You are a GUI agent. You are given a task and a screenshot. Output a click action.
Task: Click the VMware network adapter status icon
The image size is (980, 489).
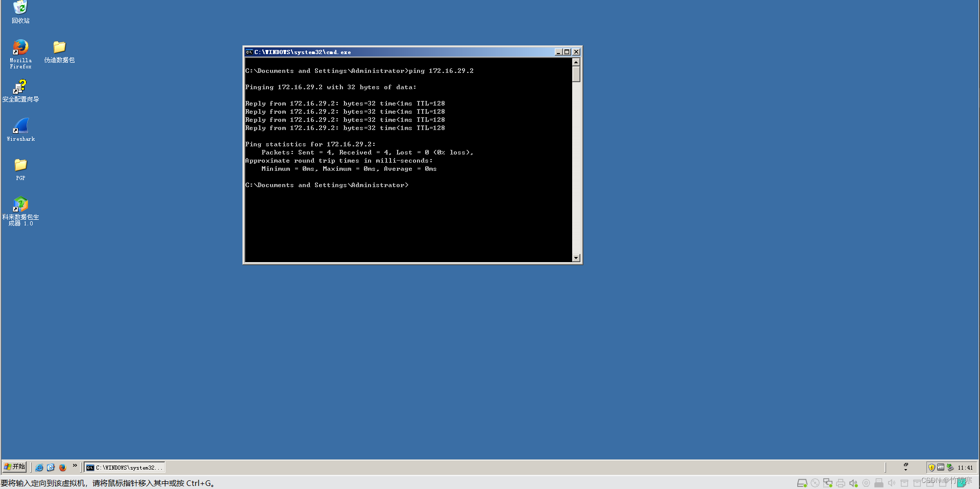828,483
